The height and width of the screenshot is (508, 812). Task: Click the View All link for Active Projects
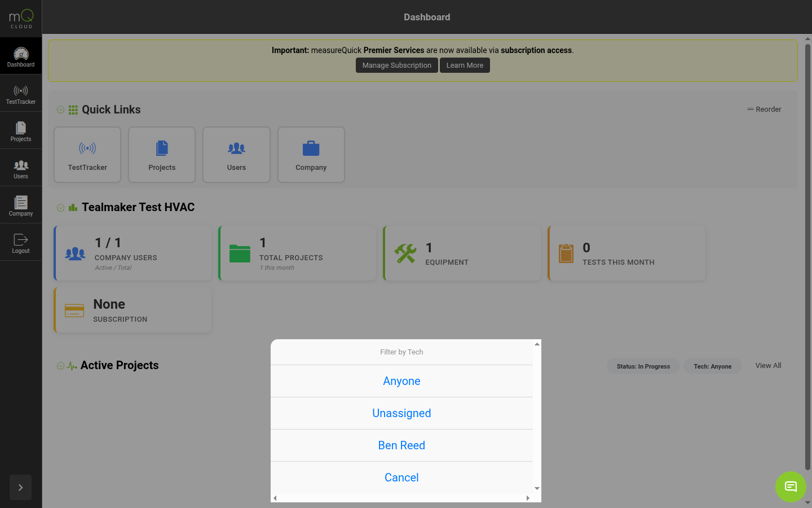[768, 365]
